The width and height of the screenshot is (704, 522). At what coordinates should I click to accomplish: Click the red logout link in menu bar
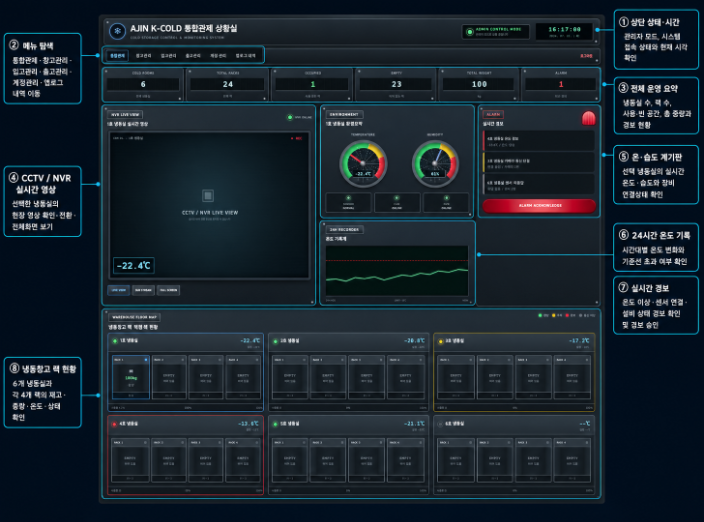click(x=586, y=56)
